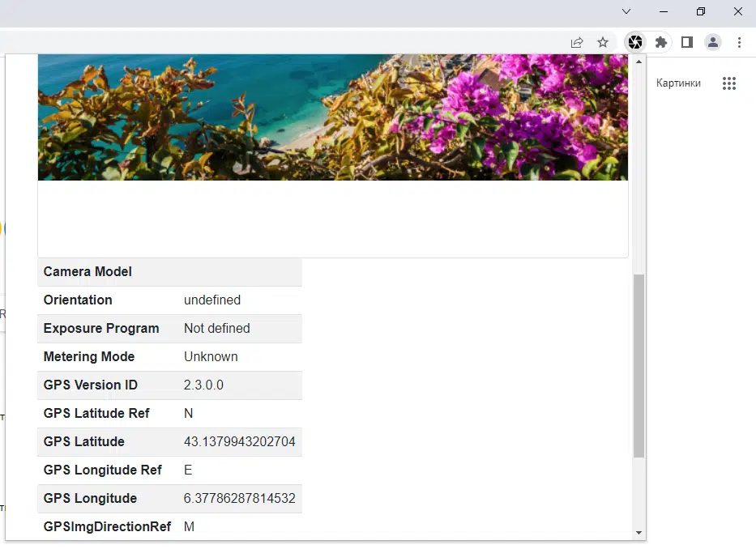Open the Chrome three-dot menu
Screen dimensions: 756x549
click(x=739, y=42)
